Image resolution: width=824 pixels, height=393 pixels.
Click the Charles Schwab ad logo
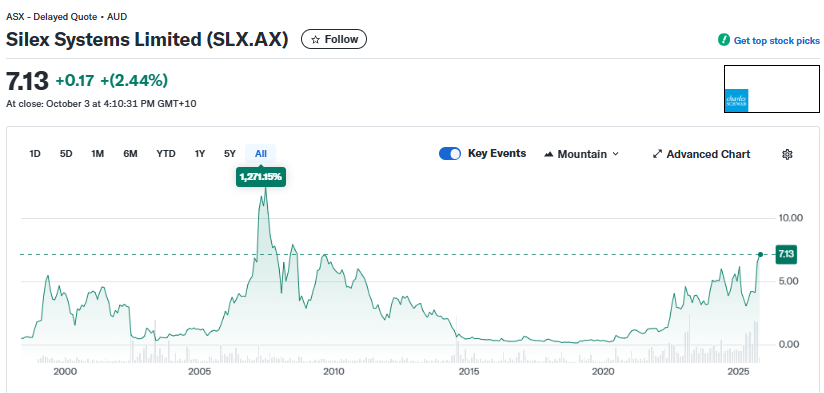point(736,100)
